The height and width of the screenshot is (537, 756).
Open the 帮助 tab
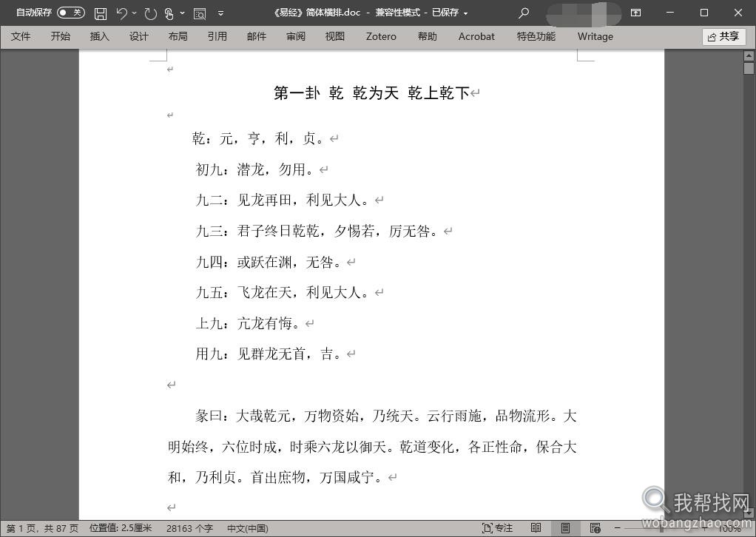tap(427, 37)
